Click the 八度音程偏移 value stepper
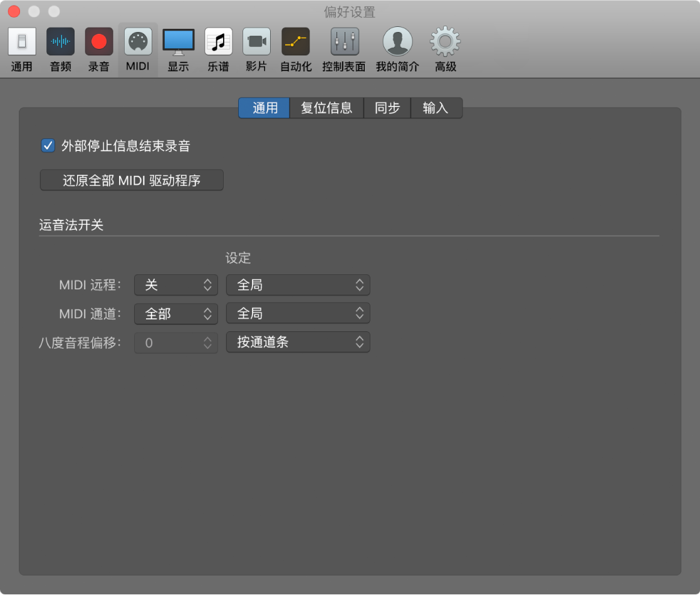700x595 pixels. (x=176, y=343)
